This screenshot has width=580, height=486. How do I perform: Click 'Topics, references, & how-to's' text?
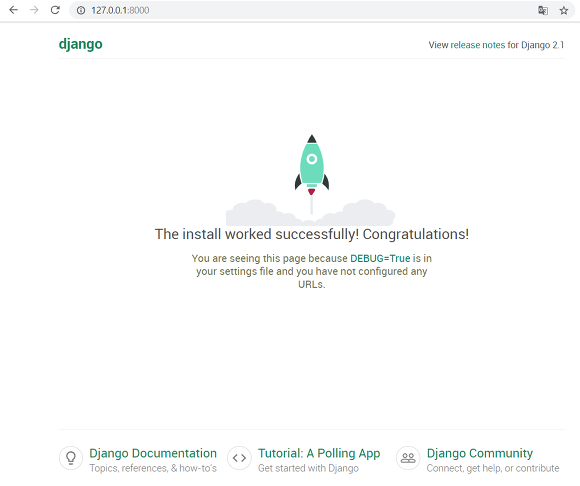click(153, 468)
